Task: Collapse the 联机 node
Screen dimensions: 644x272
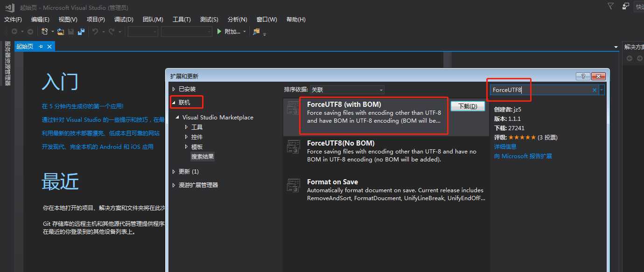Action: 174,102
